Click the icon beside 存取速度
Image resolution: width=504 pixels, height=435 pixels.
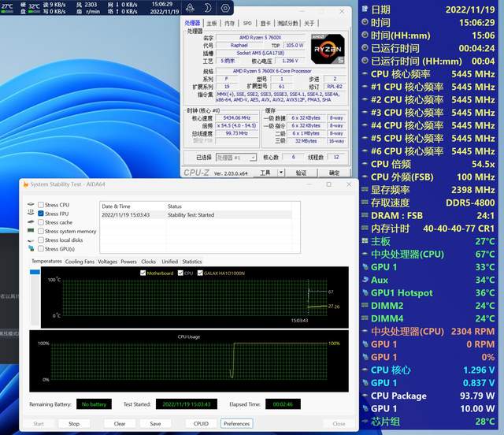point(365,202)
